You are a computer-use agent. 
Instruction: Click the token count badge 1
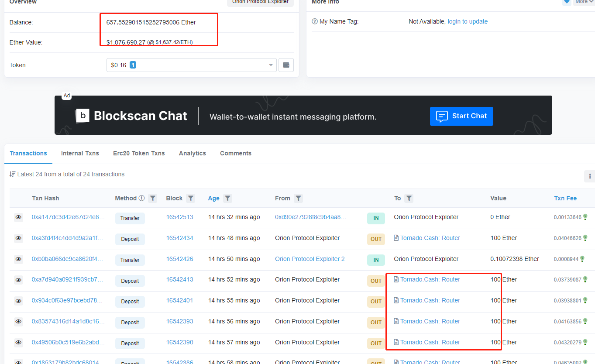point(133,65)
